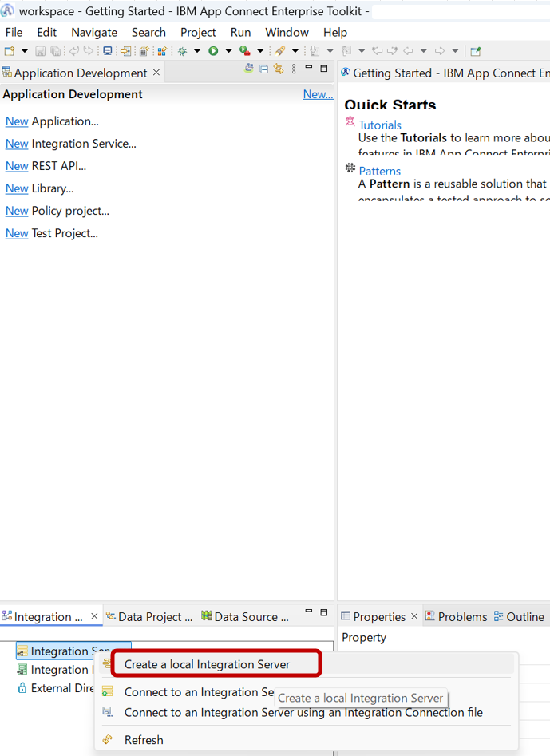Image resolution: width=550 pixels, height=756 pixels.
Task: Switch to the Data Project tab
Action: [x=149, y=616]
